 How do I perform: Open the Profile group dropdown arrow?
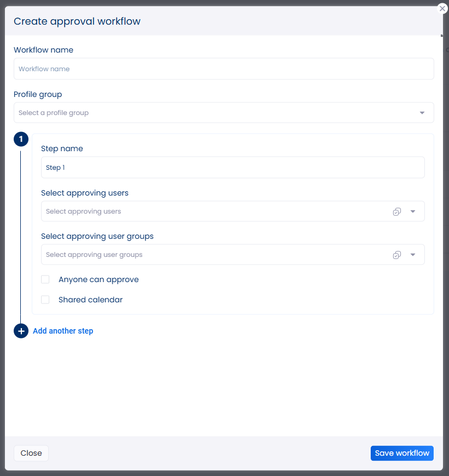point(422,113)
